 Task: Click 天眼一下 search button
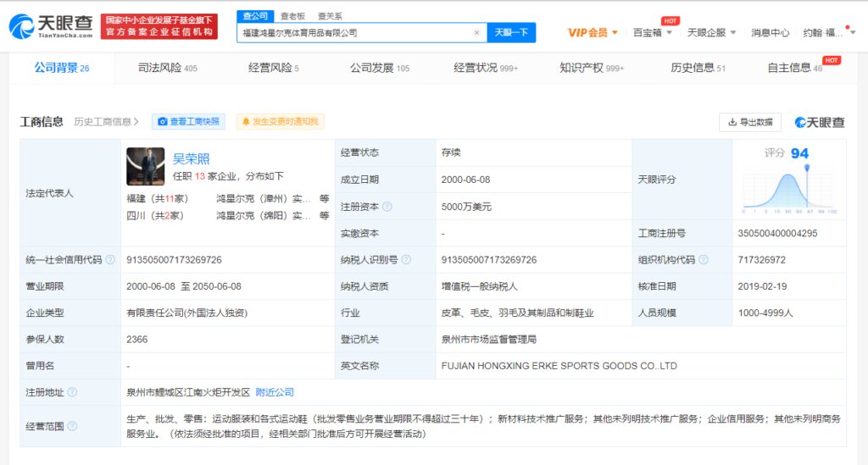[511, 33]
